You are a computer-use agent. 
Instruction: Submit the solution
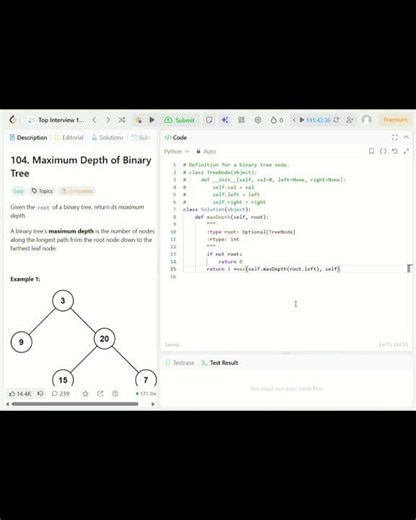coord(179,120)
